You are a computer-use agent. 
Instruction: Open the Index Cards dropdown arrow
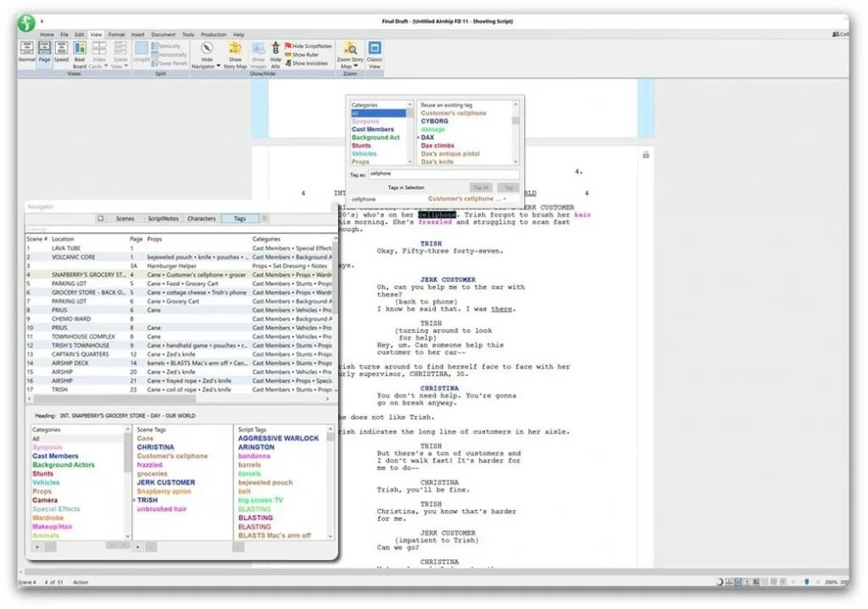point(106,66)
